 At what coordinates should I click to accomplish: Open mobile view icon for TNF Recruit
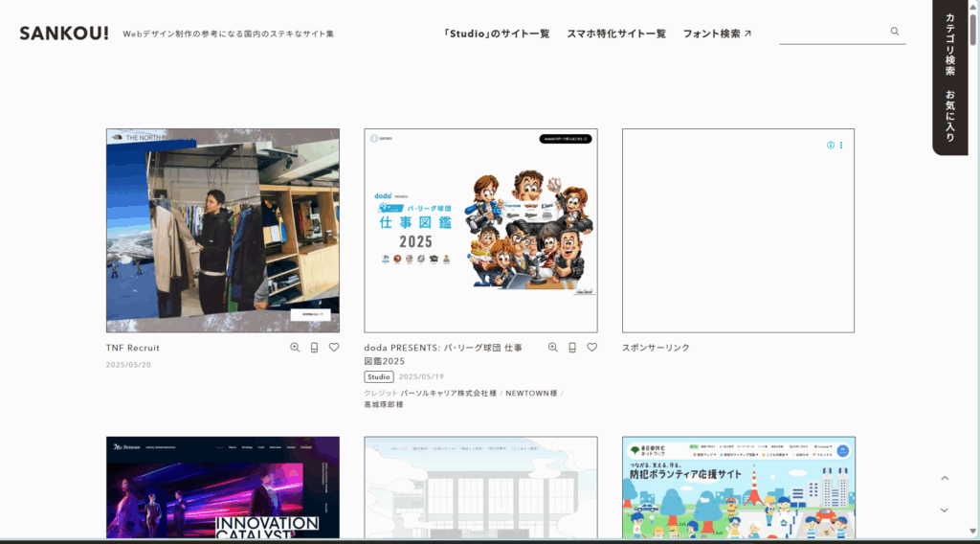(314, 348)
